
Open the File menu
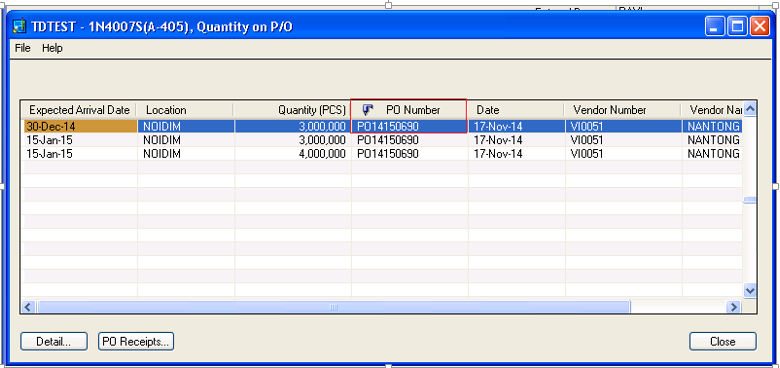coord(23,48)
